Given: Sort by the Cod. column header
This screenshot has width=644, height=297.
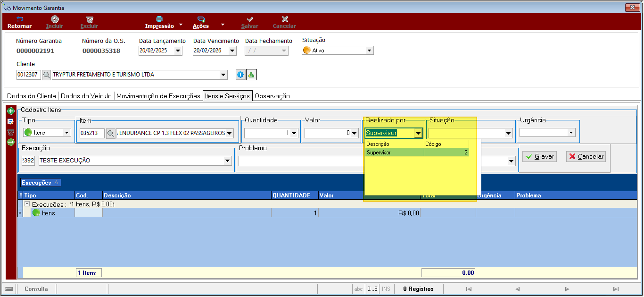Looking at the screenshot, I should (x=89, y=195).
